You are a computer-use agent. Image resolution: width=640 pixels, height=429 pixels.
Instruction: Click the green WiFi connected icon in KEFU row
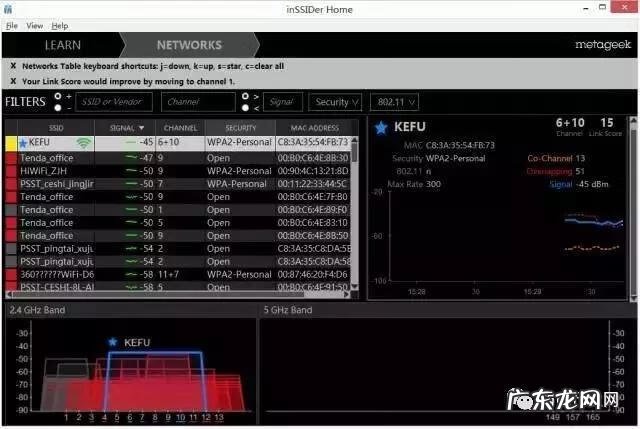(83, 142)
